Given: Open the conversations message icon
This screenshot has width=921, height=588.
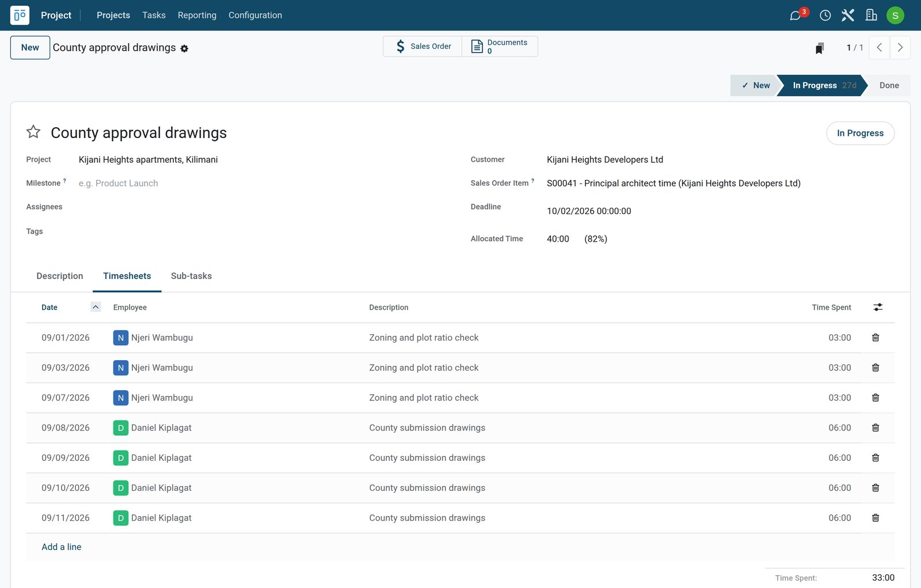Looking at the screenshot, I should (x=796, y=16).
